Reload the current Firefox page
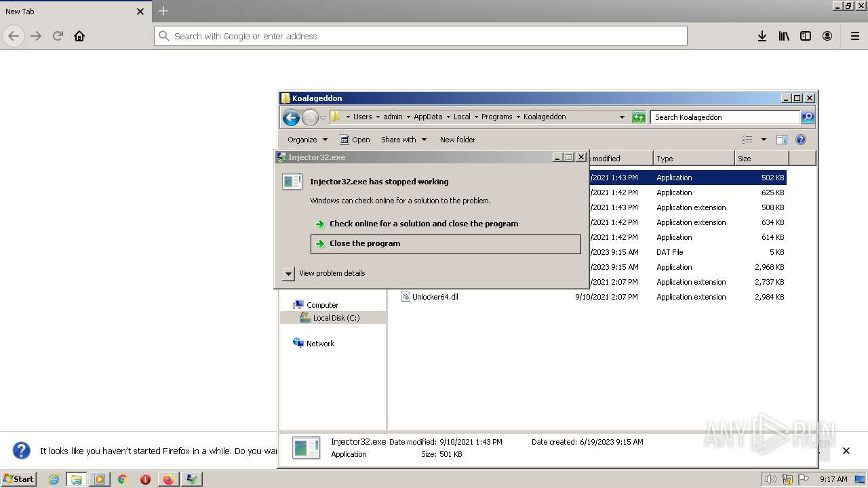This screenshot has height=488, width=868. [58, 36]
